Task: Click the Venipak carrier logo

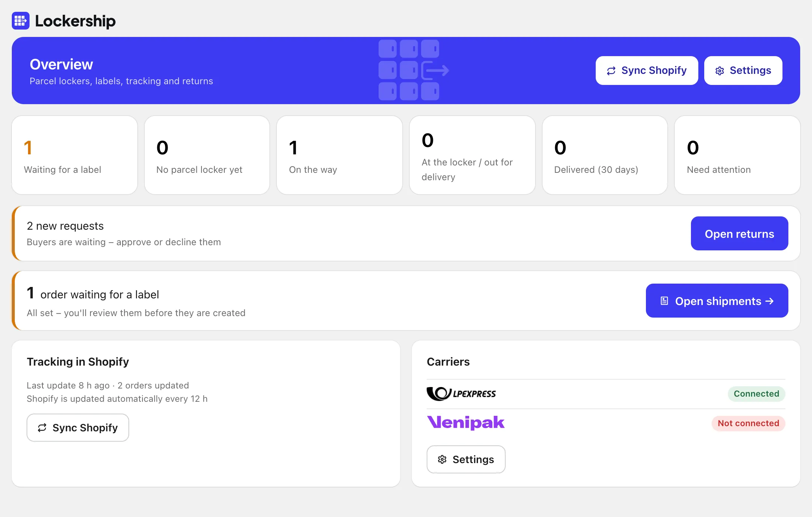Action: pyautogui.click(x=466, y=422)
